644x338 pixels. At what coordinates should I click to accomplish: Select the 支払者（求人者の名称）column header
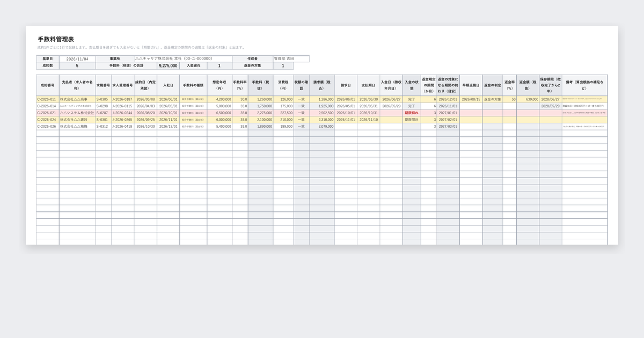point(77,85)
